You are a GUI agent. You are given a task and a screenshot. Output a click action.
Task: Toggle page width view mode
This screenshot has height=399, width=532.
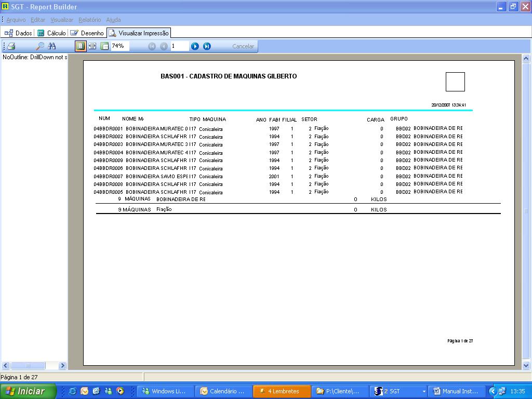[x=92, y=46]
